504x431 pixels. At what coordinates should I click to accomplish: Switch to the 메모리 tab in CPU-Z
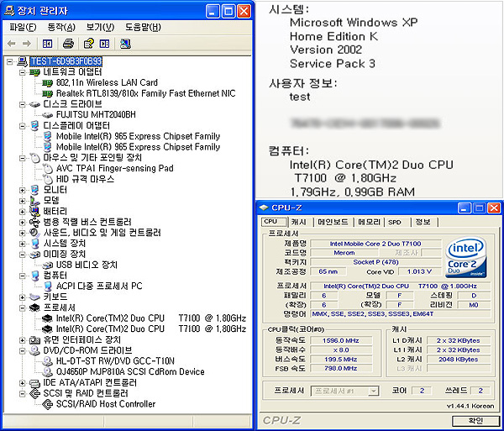click(x=369, y=222)
